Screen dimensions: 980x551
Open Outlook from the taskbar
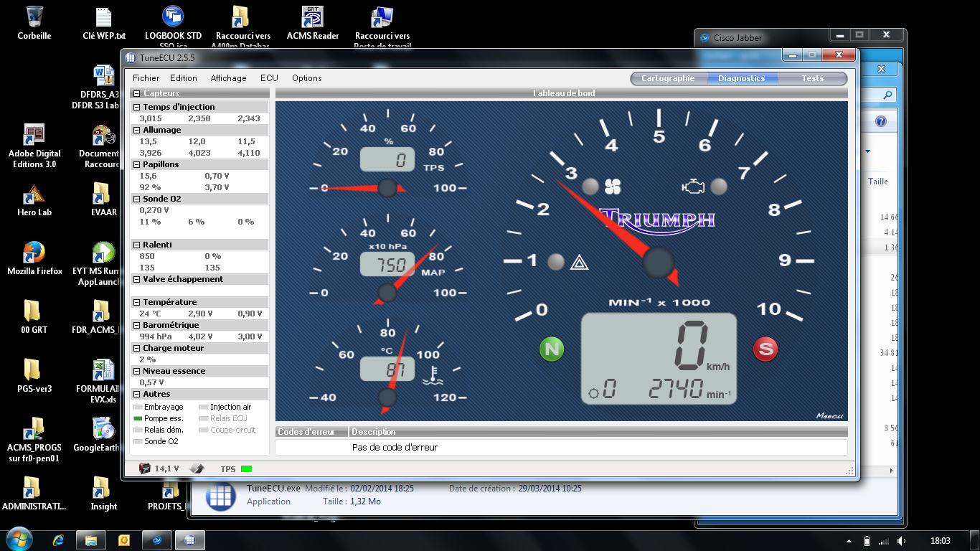click(x=123, y=540)
